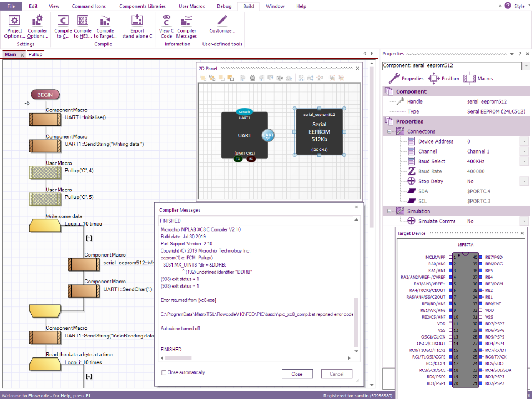This screenshot has width=532, height=399.
Task: Switch to the Pullup flowchart tab
Action: coord(36,54)
